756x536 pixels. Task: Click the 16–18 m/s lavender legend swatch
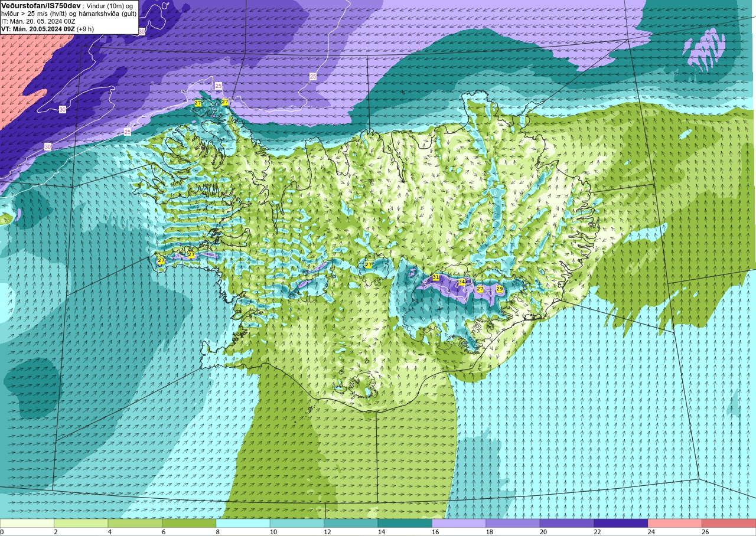[459, 523]
